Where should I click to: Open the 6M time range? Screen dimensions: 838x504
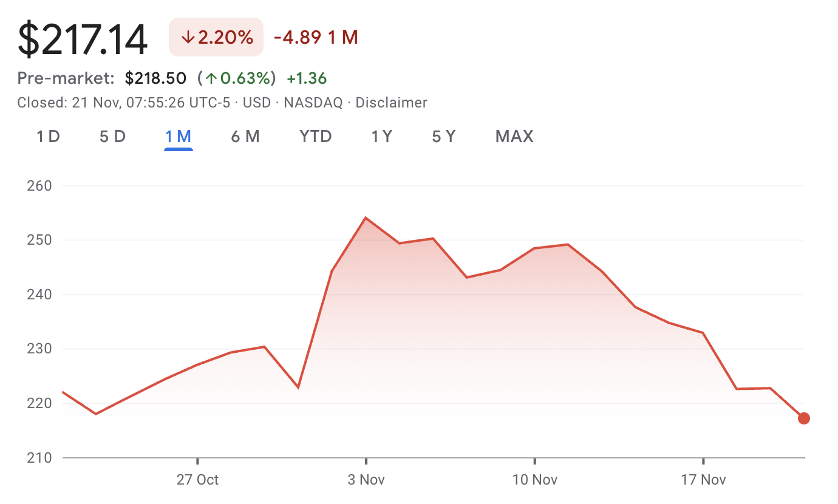coord(245,137)
